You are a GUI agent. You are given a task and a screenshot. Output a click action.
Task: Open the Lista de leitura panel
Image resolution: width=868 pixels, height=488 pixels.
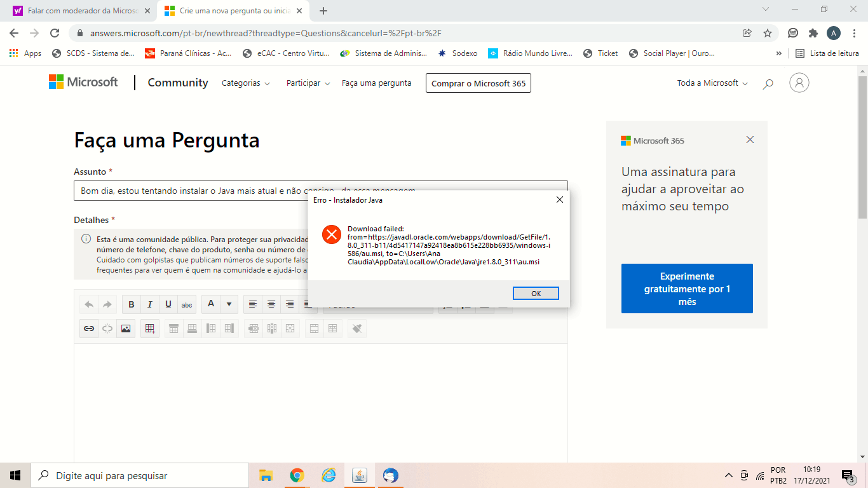pos(827,53)
